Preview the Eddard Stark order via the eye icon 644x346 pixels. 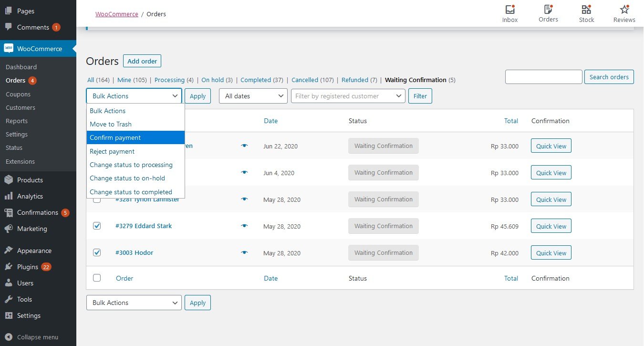(x=245, y=226)
